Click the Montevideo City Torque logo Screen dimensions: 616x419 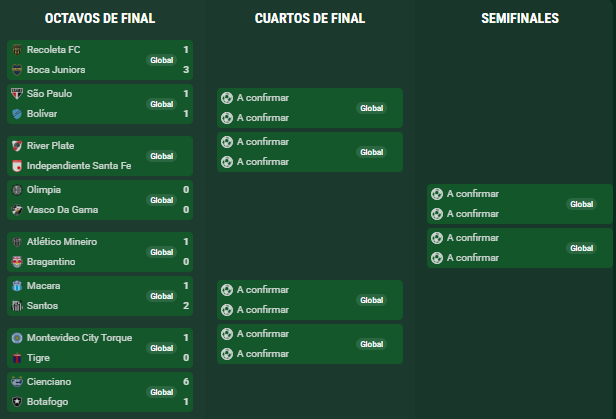tap(17, 338)
